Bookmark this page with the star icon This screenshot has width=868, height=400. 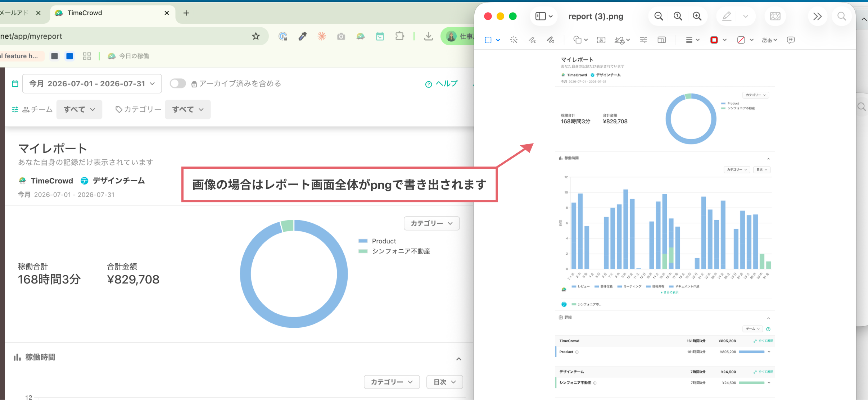tap(256, 36)
